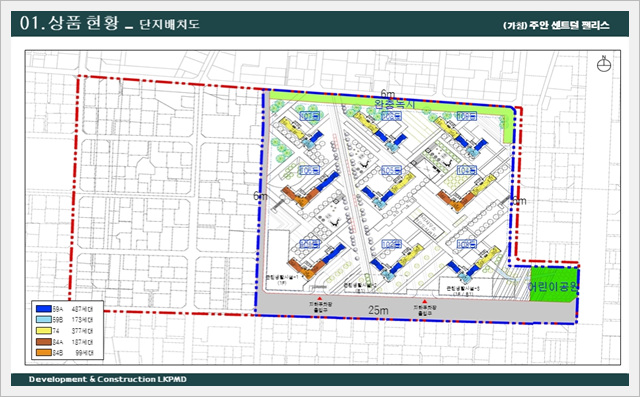This screenshot has height=397, width=640.
Task: Click the 102동 building label
Action: (391, 244)
